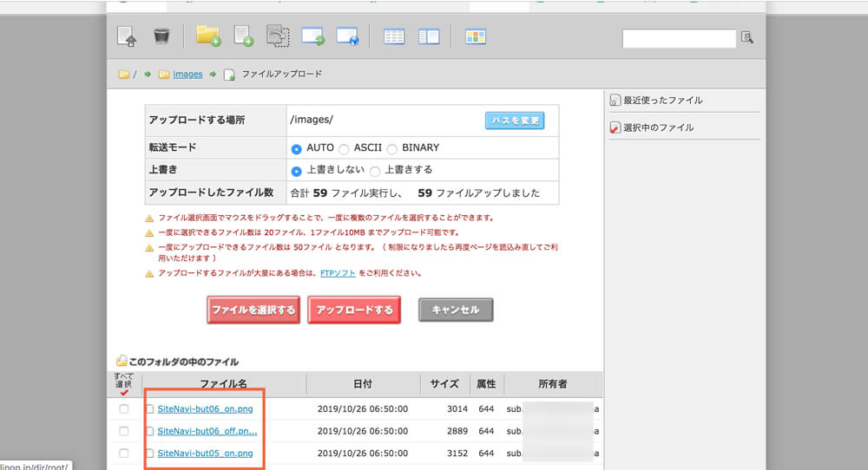Viewport: 868px width, 470px height.
Task: Select 上書きする option
Action: pyautogui.click(x=375, y=171)
